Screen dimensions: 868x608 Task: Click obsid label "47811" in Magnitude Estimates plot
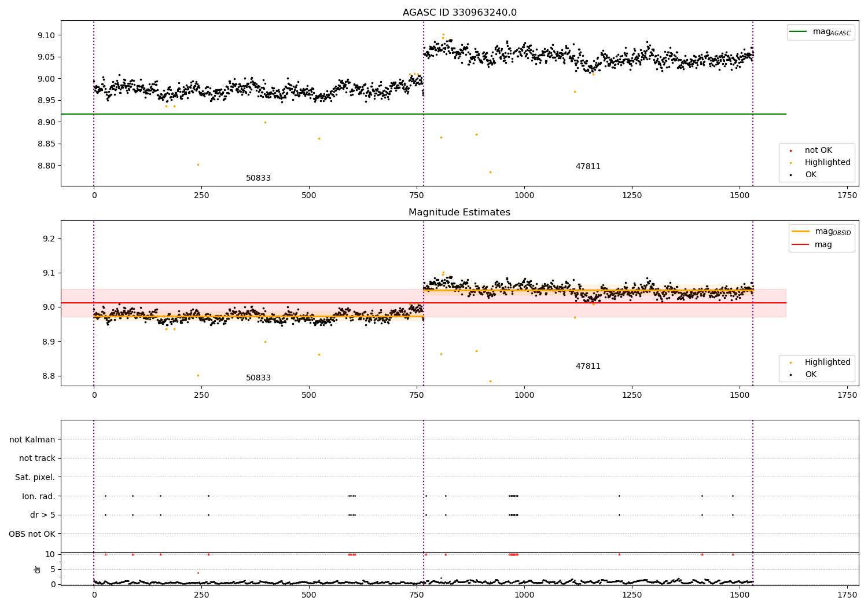pyautogui.click(x=588, y=367)
